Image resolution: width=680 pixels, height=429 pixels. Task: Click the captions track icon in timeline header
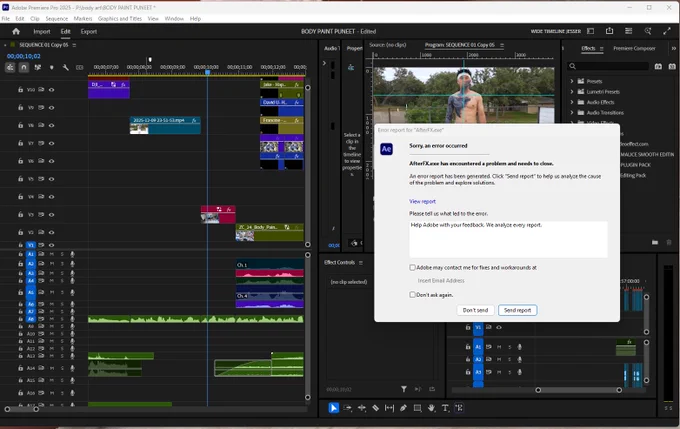point(79,67)
